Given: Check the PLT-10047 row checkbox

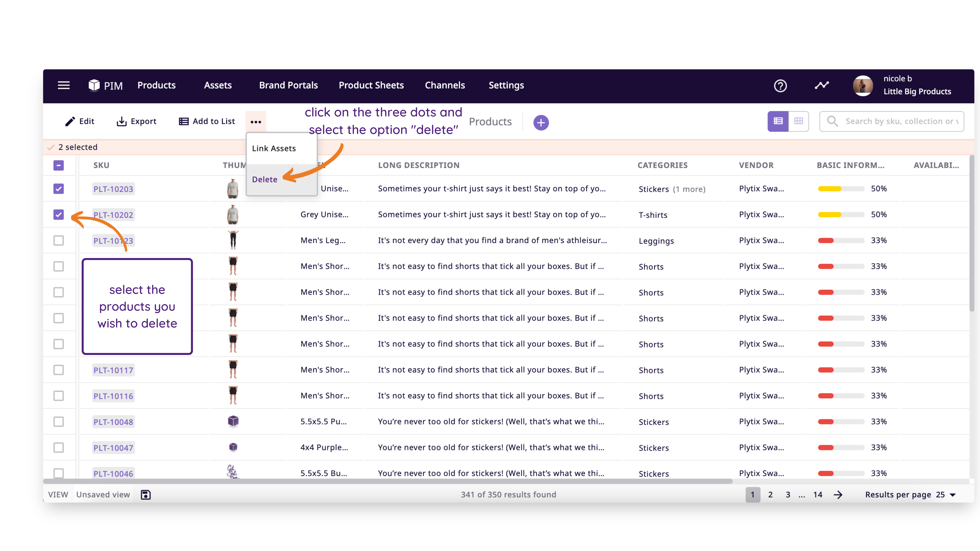Looking at the screenshot, I should pyautogui.click(x=59, y=448).
